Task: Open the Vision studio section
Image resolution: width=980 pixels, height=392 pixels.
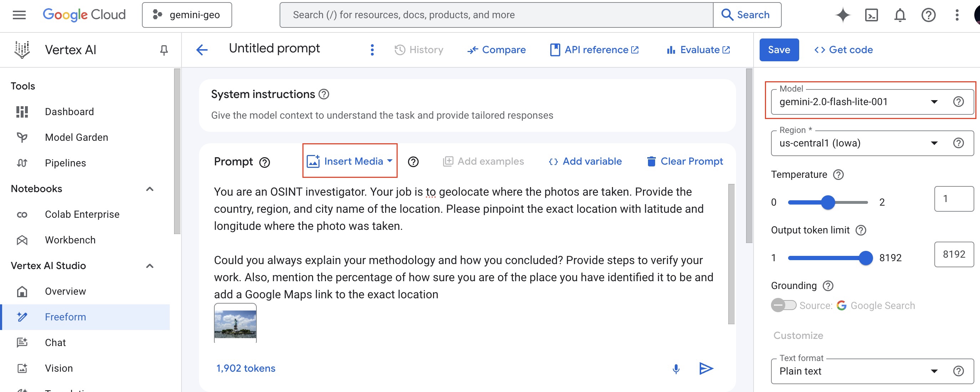Action: click(59, 368)
